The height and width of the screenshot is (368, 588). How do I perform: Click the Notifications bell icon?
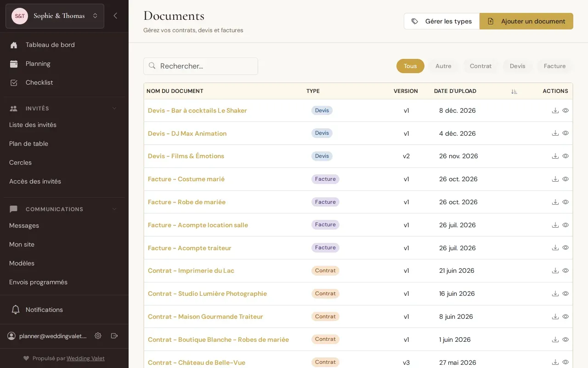pos(15,310)
